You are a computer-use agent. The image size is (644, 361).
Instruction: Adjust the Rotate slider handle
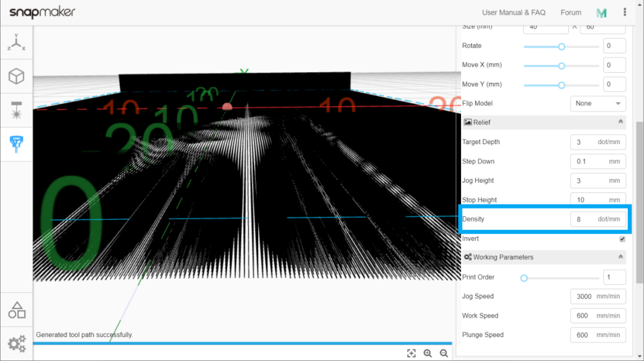click(x=562, y=47)
